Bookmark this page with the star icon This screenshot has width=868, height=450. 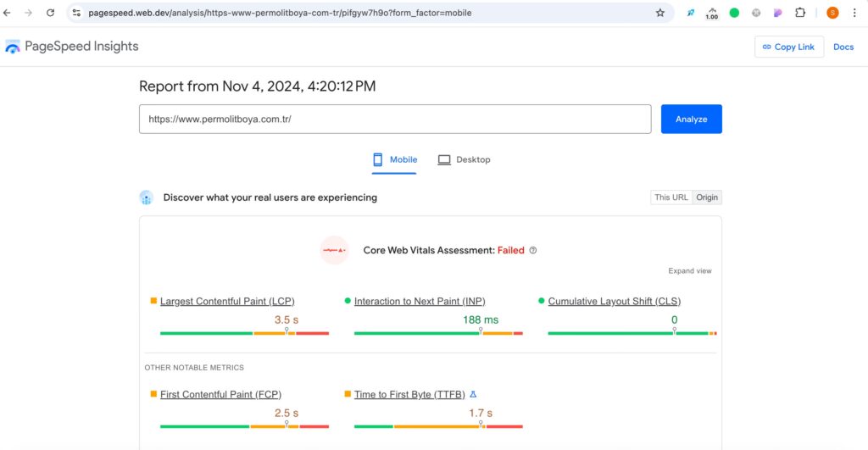(x=659, y=13)
